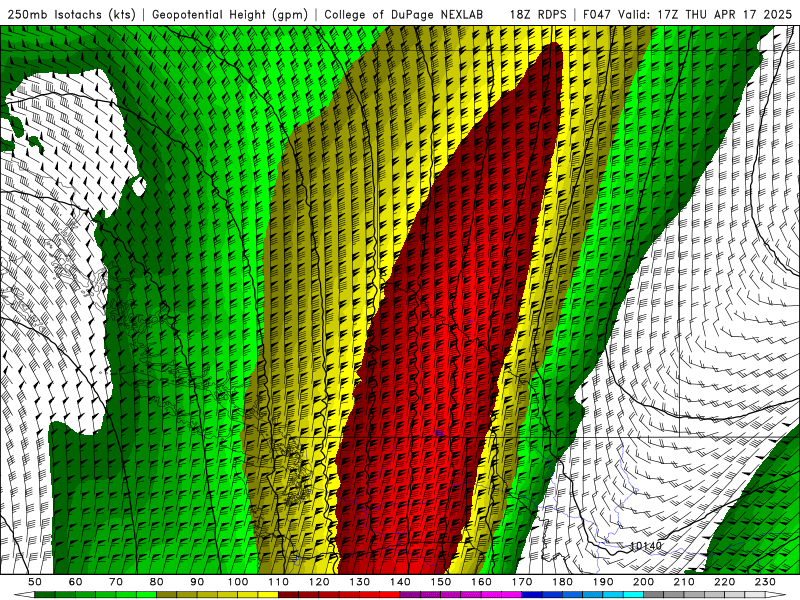
Task: Click the 60 value on the color scale
Action: [76, 582]
